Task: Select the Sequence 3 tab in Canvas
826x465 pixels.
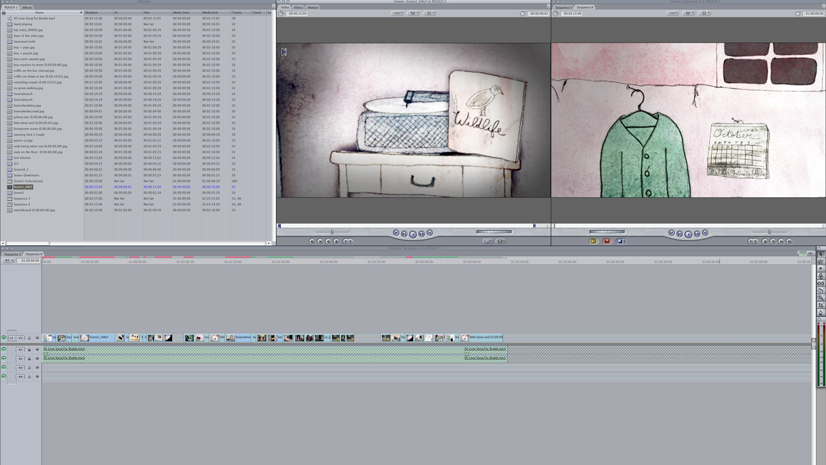Action: (564, 7)
